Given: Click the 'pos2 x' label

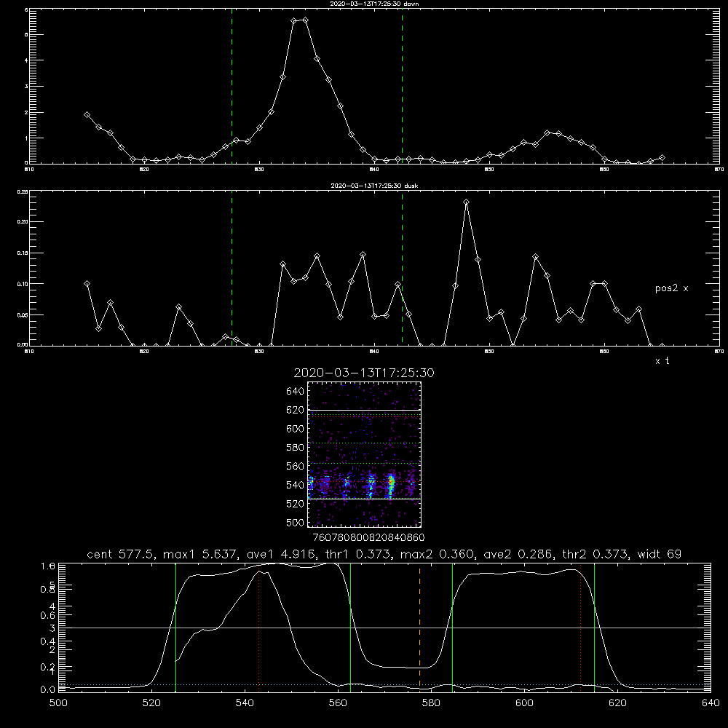Looking at the screenshot, I should coord(671,288).
